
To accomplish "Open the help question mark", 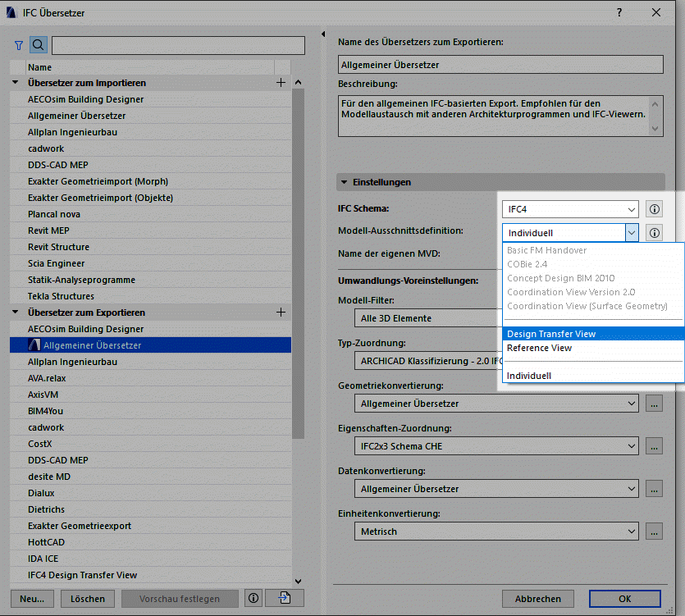I will 619,12.
